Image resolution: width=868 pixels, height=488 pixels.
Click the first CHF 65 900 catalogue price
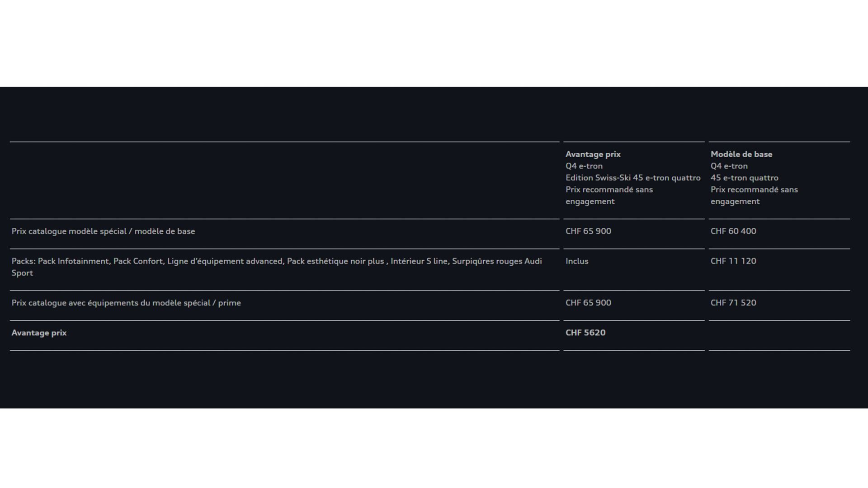pyautogui.click(x=588, y=231)
